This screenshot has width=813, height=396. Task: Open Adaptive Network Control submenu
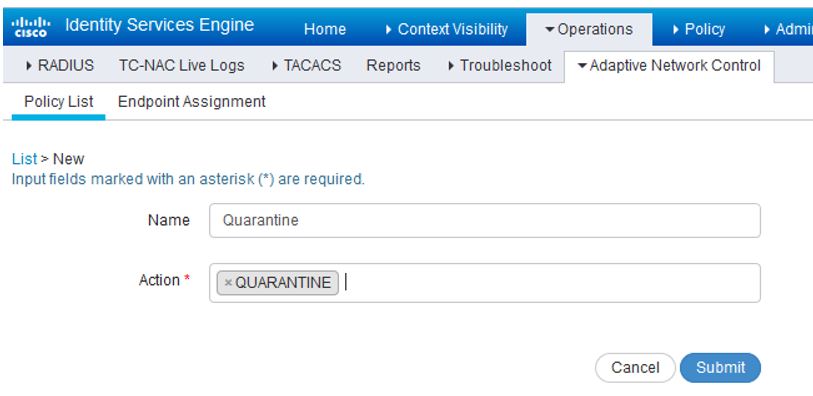pos(669,66)
